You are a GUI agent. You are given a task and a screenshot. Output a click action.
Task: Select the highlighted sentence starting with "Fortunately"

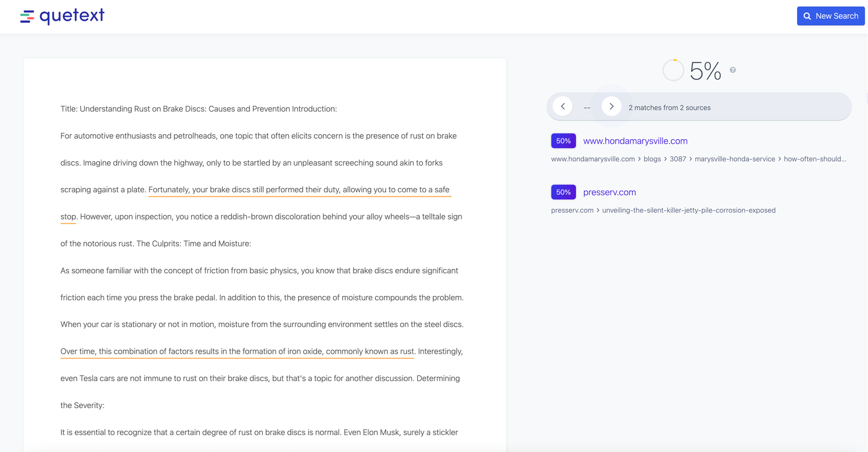(x=299, y=190)
